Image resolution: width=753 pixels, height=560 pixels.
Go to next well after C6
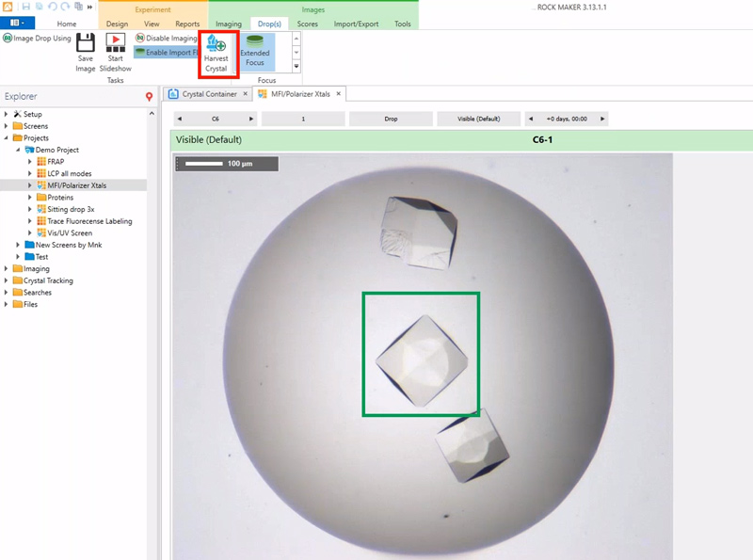(250, 120)
